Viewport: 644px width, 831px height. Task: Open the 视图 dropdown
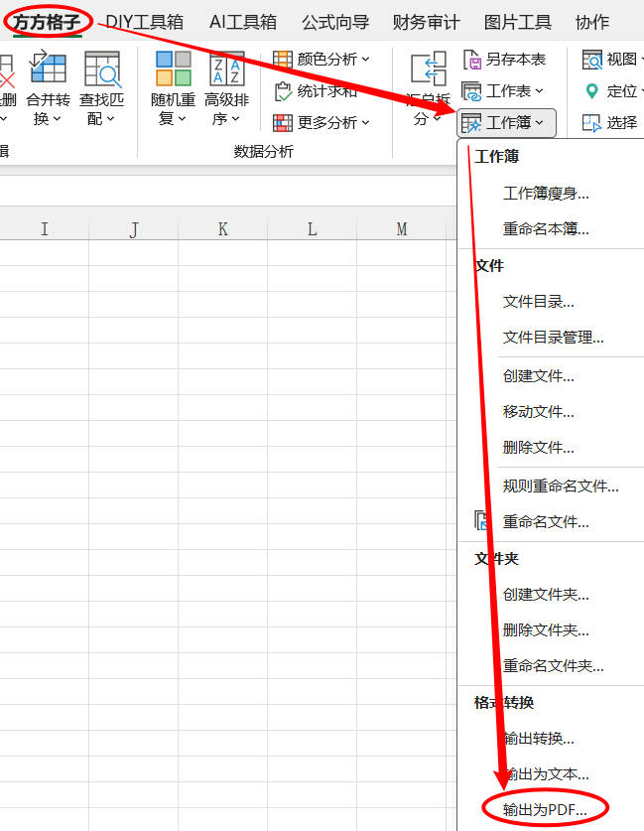click(608, 60)
